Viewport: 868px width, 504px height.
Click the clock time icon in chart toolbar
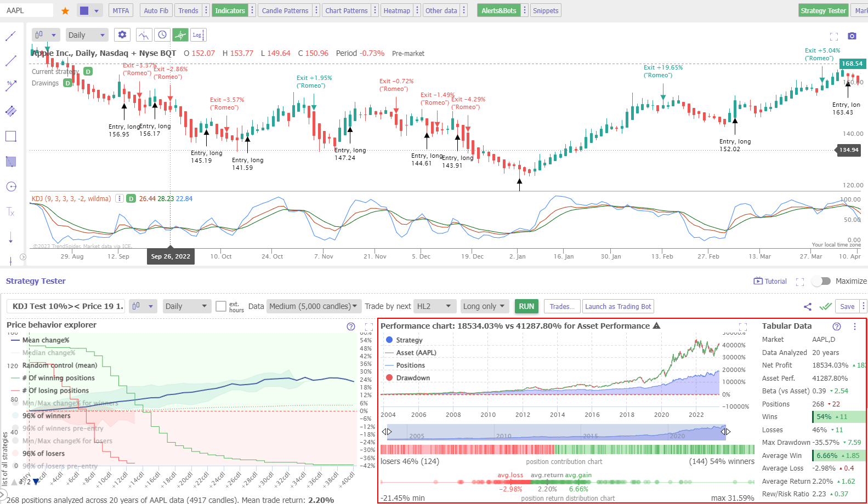click(x=162, y=35)
